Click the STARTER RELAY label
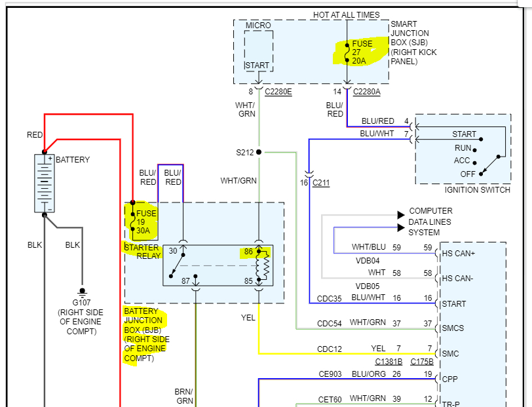Image resolution: width=532 pixels, height=407 pixels. tap(143, 252)
